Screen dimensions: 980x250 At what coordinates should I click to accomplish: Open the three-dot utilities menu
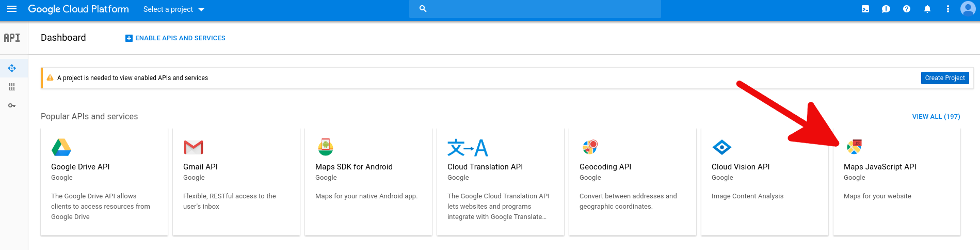(948, 9)
